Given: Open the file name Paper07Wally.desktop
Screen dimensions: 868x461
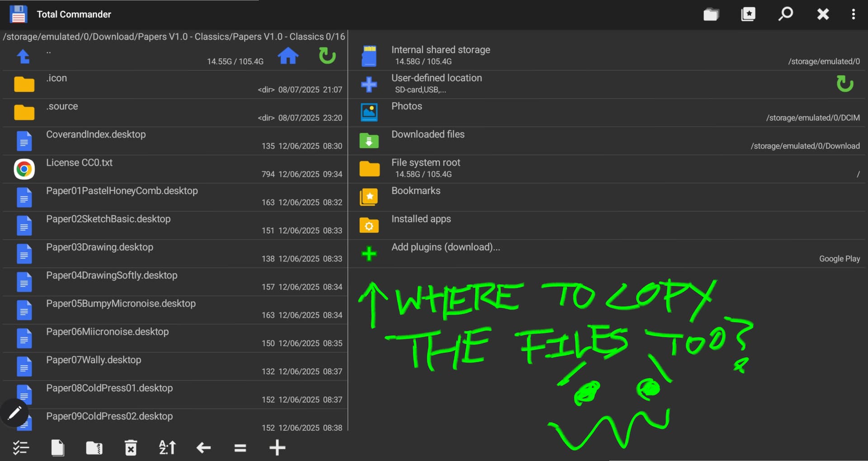Looking at the screenshot, I should (x=94, y=360).
